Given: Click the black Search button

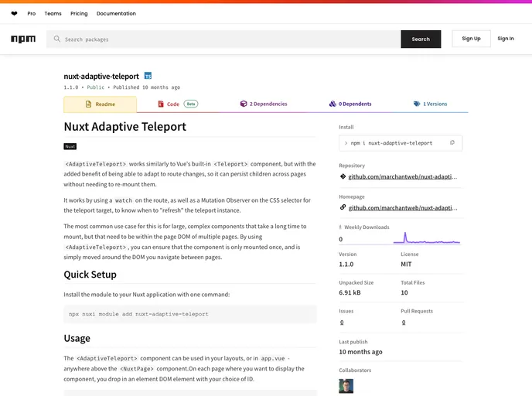Looking at the screenshot, I should pyautogui.click(x=421, y=39).
